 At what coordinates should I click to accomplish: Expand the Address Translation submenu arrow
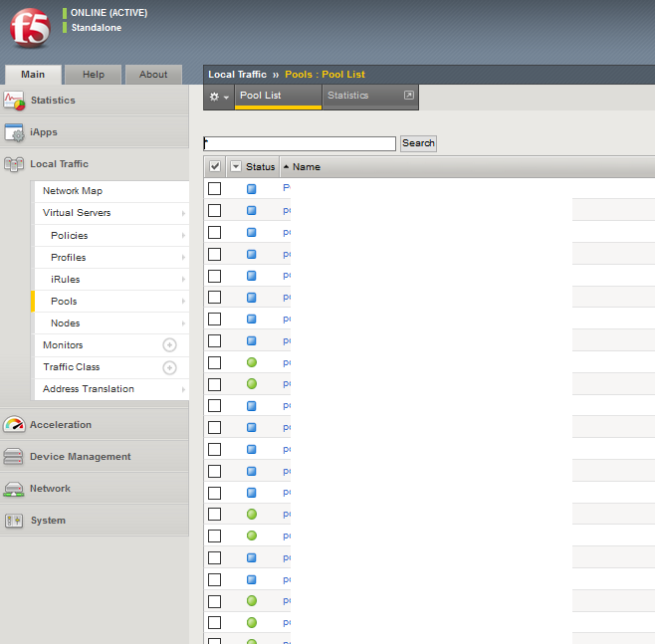[183, 389]
